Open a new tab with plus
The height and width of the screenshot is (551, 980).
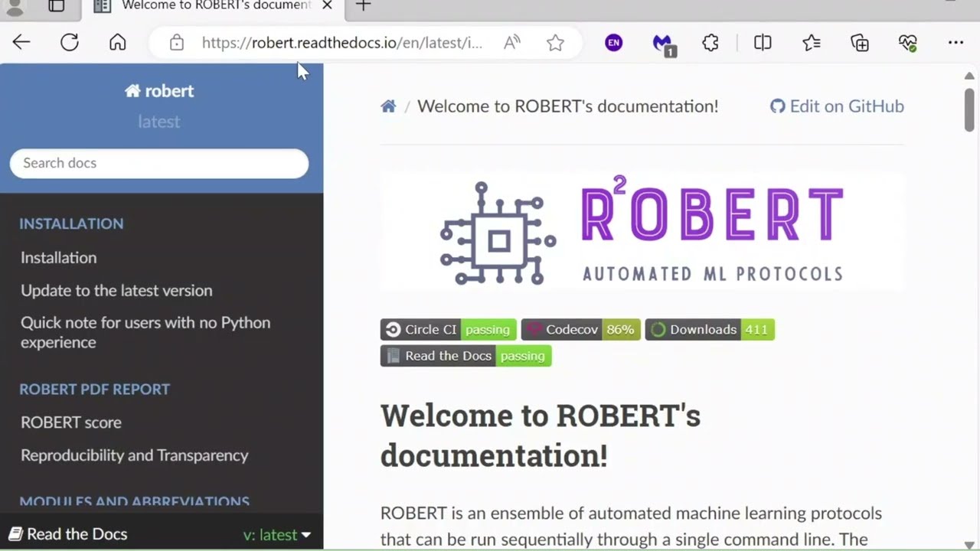click(x=364, y=6)
